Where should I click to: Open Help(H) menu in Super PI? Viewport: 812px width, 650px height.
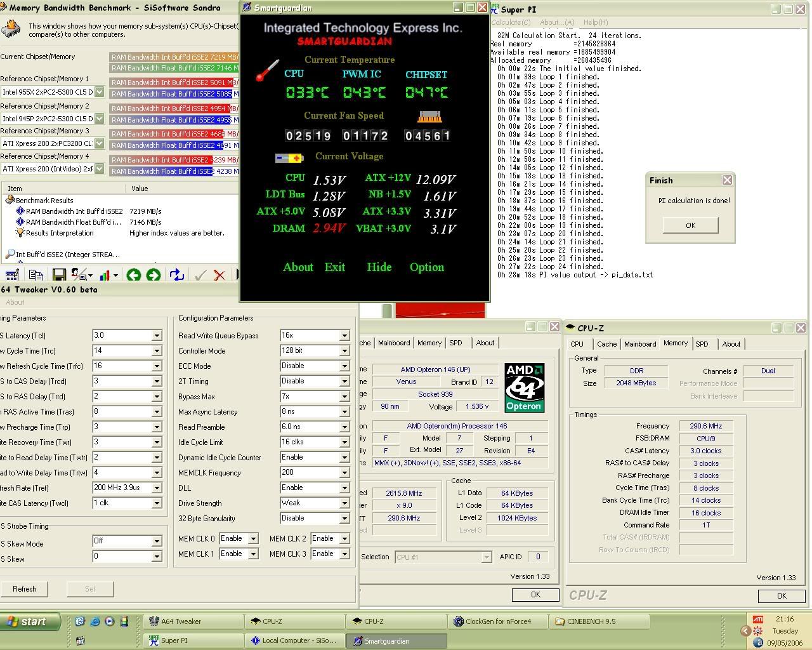596,22
